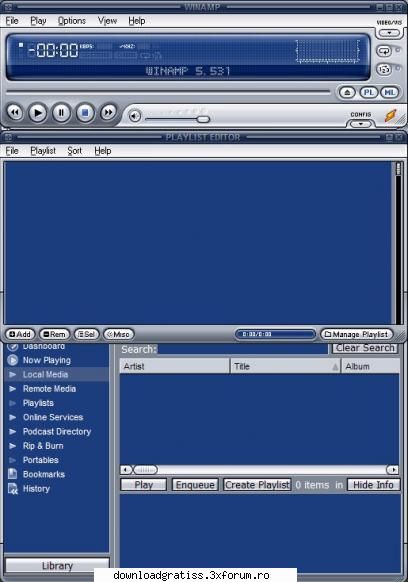Image resolution: width=408 pixels, height=582 pixels.
Task: Select Dashboard in the library tree
Action: (44, 346)
